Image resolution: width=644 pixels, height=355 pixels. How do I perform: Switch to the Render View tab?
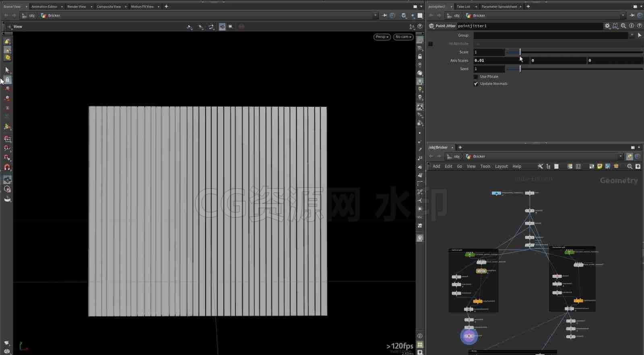tap(76, 6)
